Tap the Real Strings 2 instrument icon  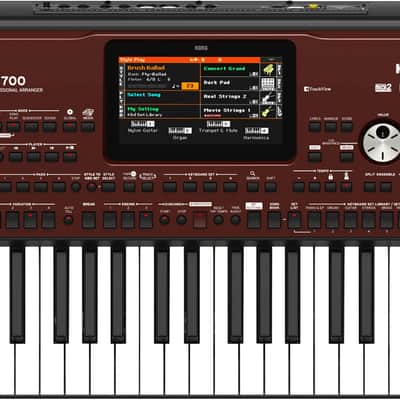(x=268, y=98)
